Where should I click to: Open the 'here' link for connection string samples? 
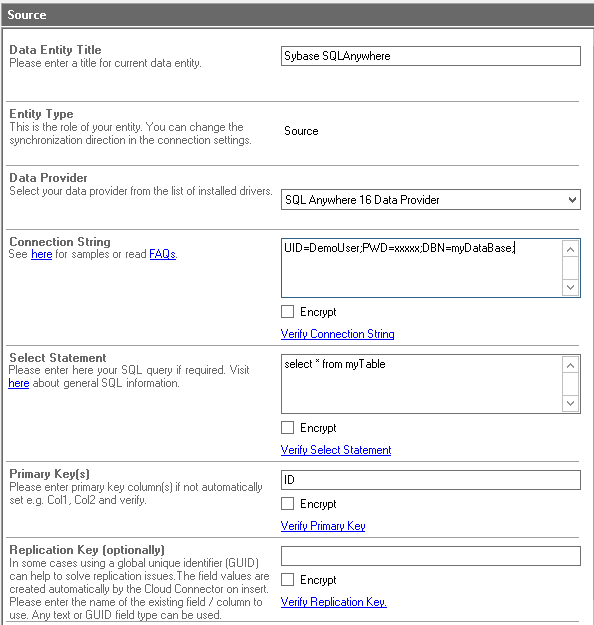pyautogui.click(x=41, y=254)
